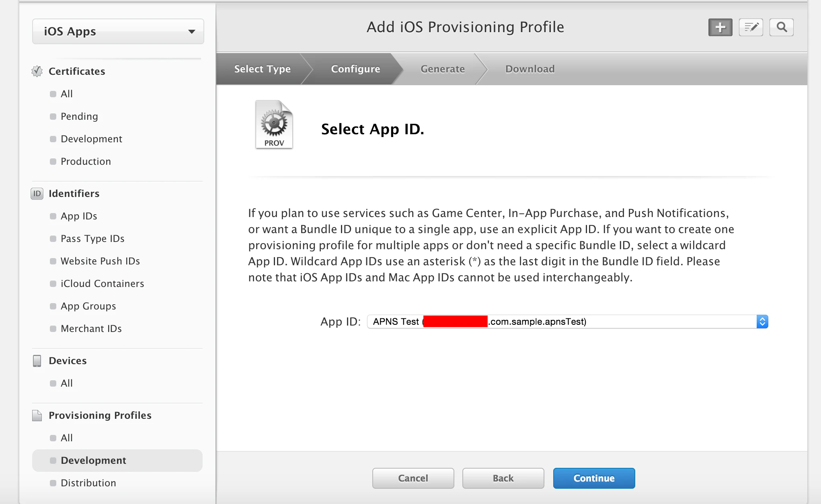Image resolution: width=821 pixels, height=504 pixels.
Task: Click the App ID dropdown stepper arrows
Action: click(762, 322)
